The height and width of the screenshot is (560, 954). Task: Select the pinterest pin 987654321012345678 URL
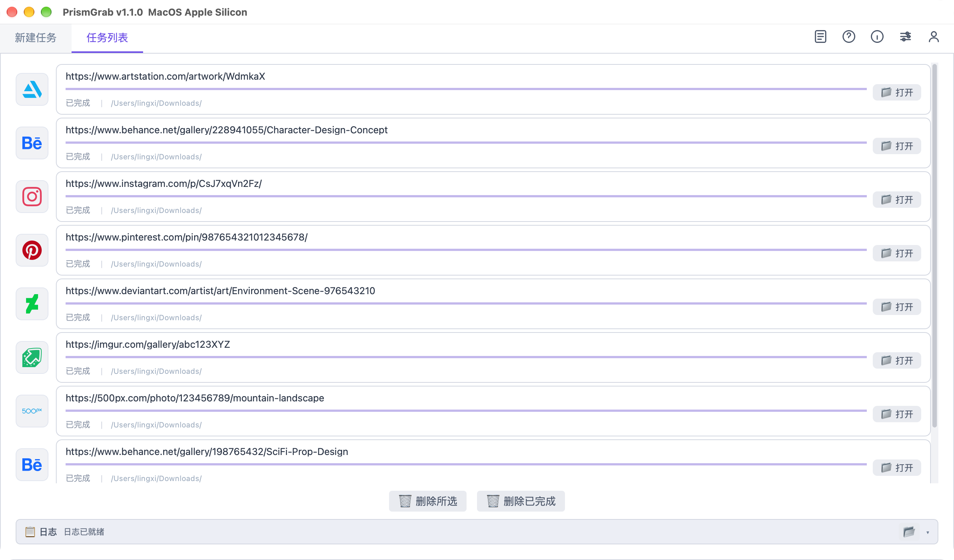click(x=187, y=238)
